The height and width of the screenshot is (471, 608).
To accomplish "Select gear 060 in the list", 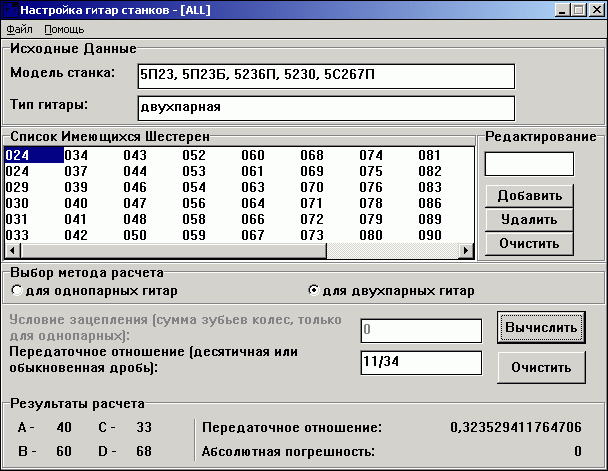I will click(x=253, y=155).
